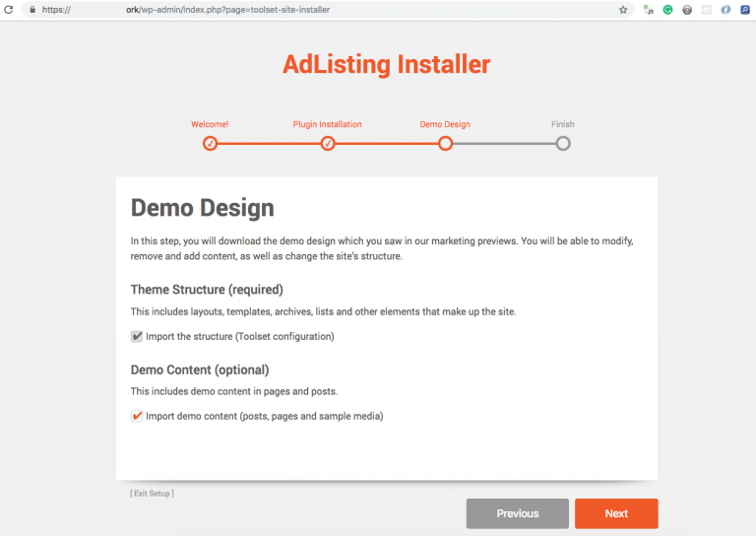Click the dark blue extension icon at far right

pyautogui.click(x=745, y=10)
